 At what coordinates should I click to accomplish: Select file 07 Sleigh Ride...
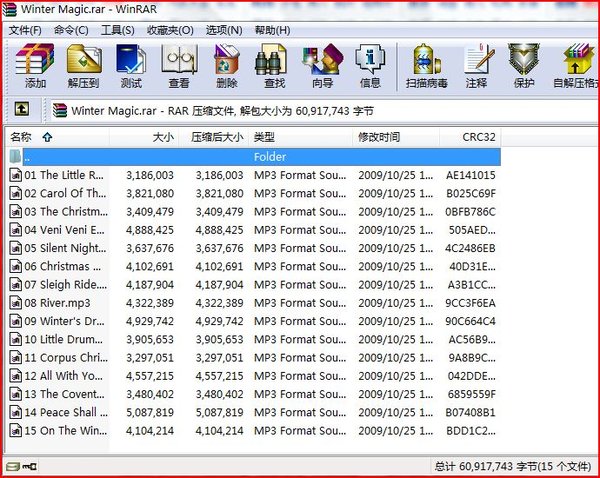point(254,284)
